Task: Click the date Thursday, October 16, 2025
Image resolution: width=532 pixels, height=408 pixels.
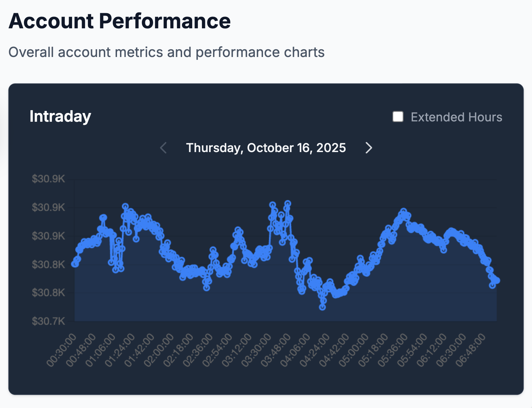Action: [266, 148]
